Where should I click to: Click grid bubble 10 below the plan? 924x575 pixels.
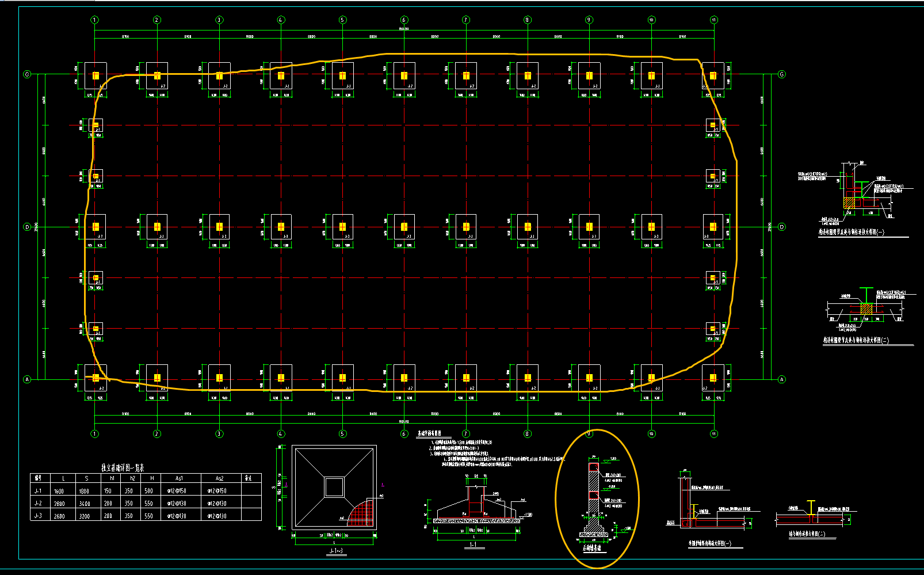pos(651,434)
